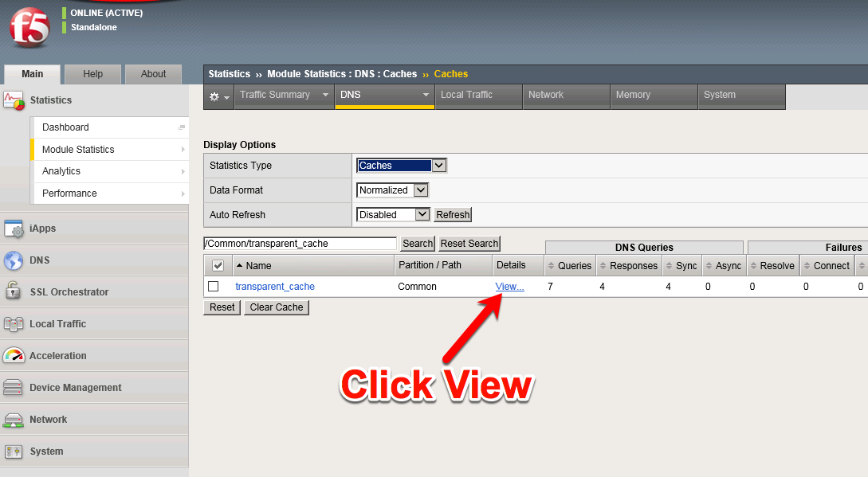Screen dimensions: 868x477
Task: Expand Performance submenu arrow
Action: tap(183, 194)
